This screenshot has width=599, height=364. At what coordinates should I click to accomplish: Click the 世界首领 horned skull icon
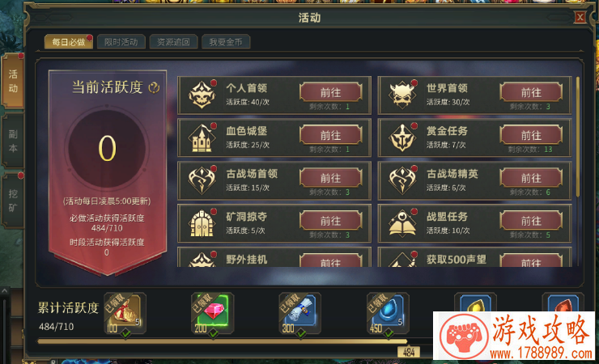point(402,95)
